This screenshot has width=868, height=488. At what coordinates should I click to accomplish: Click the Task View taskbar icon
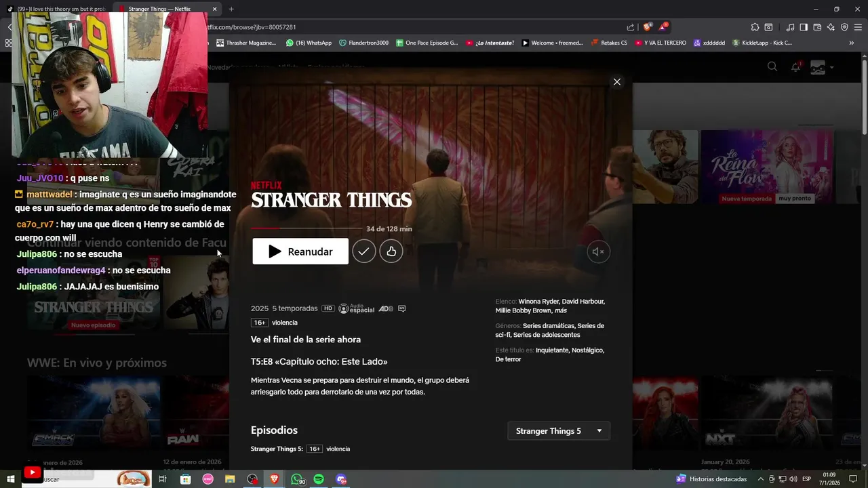click(x=163, y=479)
